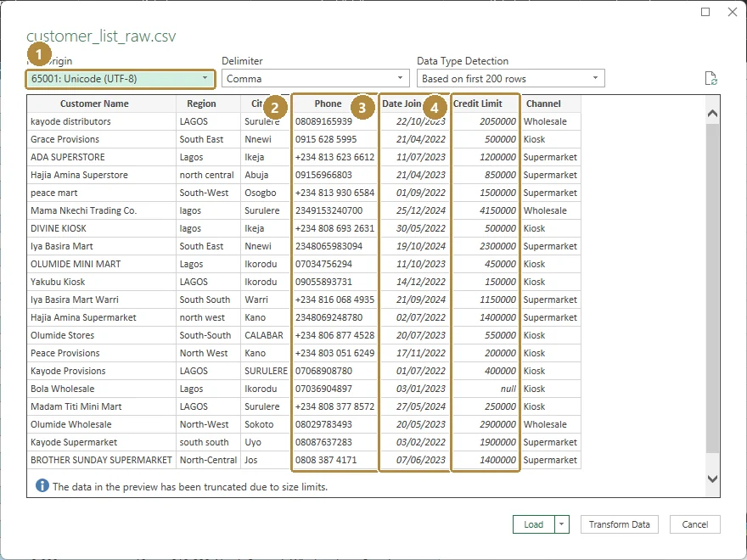Click phone cell '+234 813 623 6612'
Image resolution: width=747 pixels, height=560 pixels.
[x=335, y=157]
